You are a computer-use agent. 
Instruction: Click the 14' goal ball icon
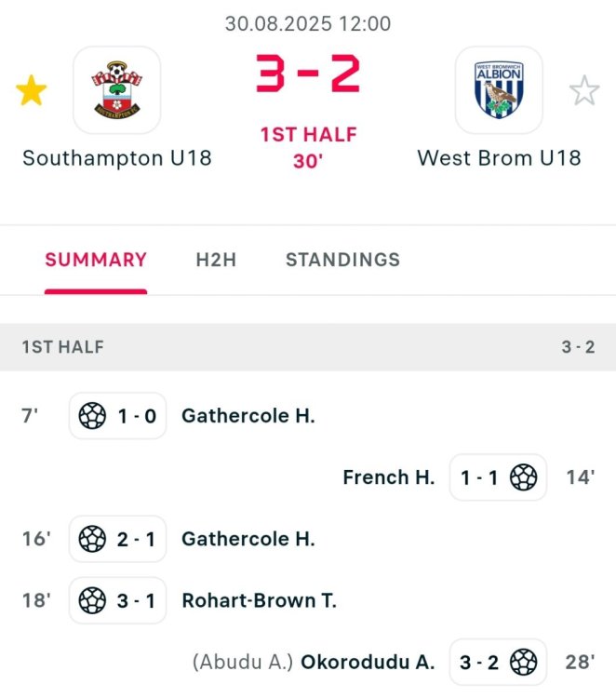point(524,477)
